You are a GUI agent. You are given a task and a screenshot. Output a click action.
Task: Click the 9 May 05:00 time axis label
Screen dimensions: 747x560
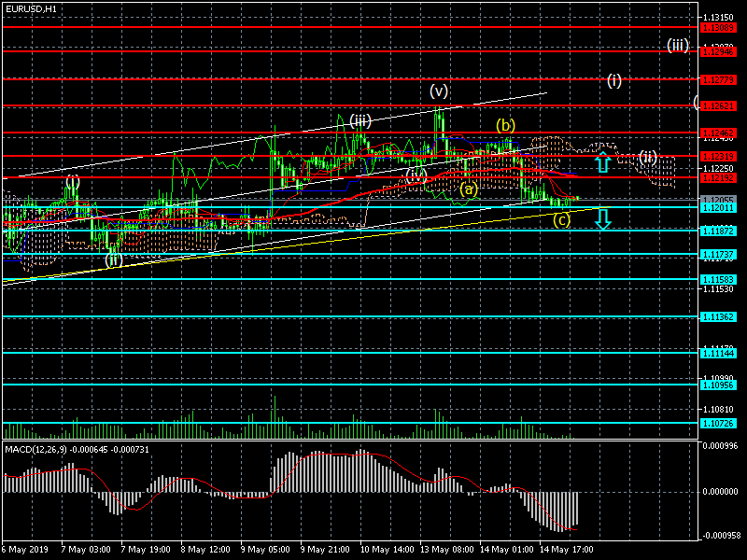point(262,551)
